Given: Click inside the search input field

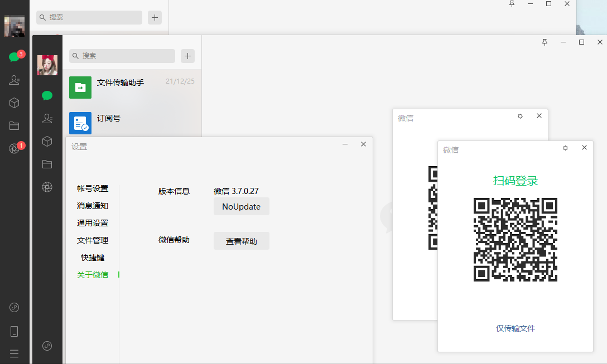Looking at the screenshot, I should (x=122, y=56).
